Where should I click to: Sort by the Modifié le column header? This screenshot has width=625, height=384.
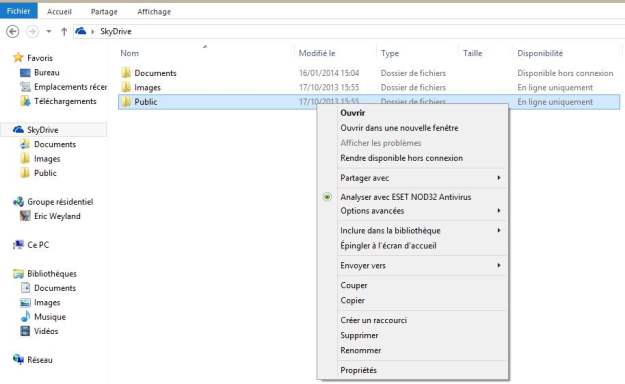pyautogui.click(x=317, y=53)
